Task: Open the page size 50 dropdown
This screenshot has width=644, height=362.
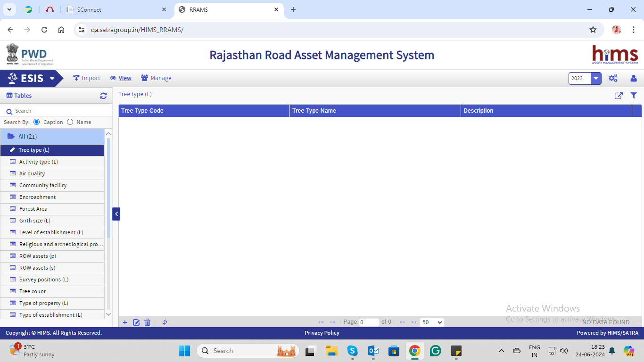Action: click(432, 322)
